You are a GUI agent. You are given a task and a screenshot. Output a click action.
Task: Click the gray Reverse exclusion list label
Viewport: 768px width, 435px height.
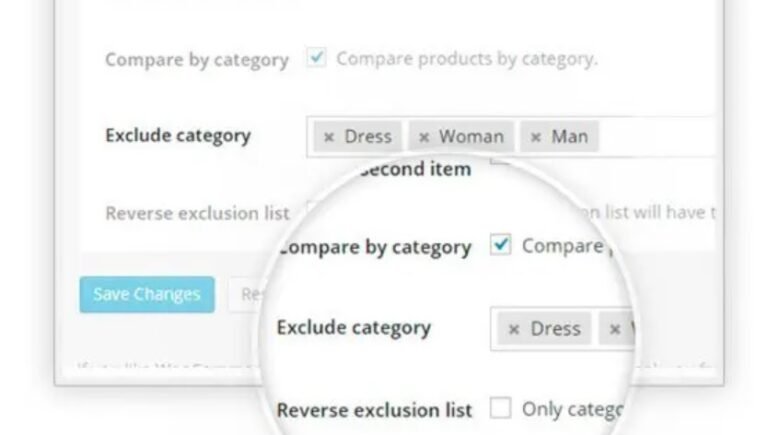click(197, 213)
